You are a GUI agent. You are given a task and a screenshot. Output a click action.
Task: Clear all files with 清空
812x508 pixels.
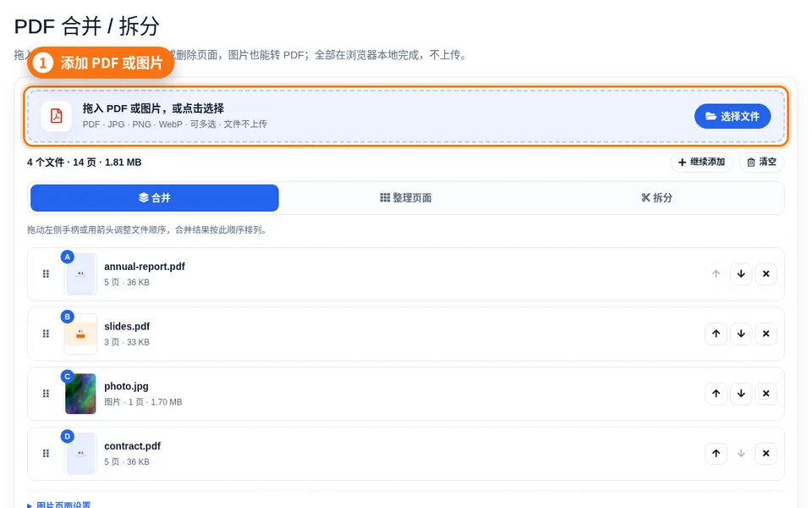[761, 163]
